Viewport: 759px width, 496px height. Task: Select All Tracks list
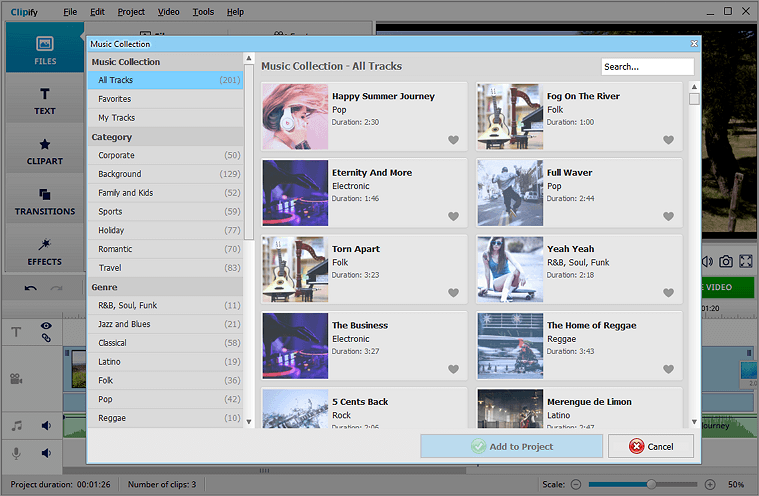pos(166,80)
